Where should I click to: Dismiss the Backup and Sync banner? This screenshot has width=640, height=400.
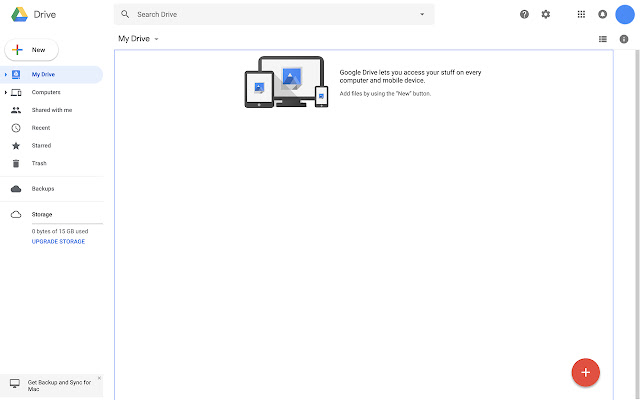click(x=99, y=378)
